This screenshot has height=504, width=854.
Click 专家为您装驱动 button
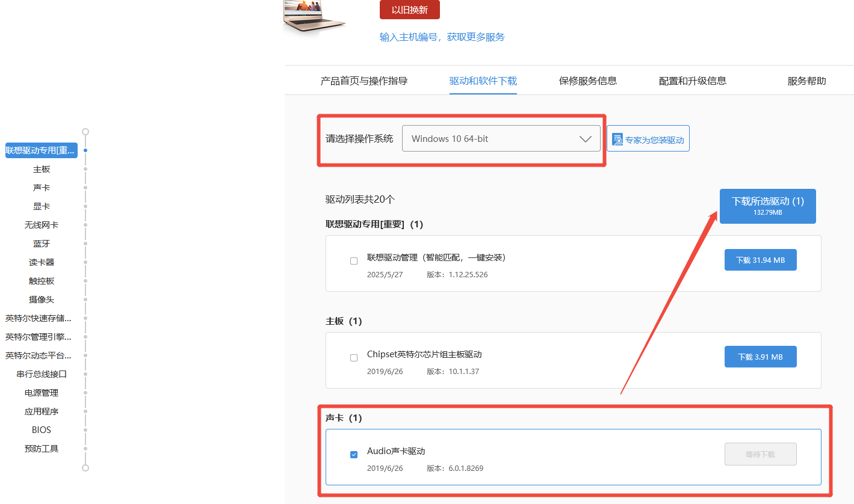pyautogui.click(x=648, y=138)
